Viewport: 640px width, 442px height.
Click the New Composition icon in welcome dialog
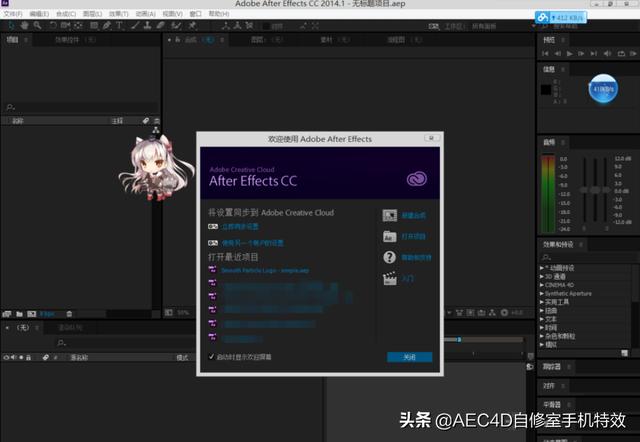tap(390, 215)
